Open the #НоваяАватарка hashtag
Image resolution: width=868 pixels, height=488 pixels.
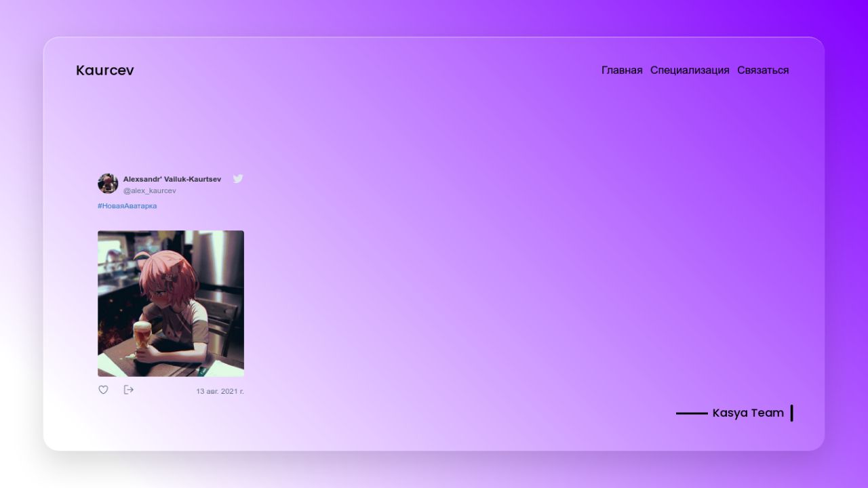(x=127, y=206)
